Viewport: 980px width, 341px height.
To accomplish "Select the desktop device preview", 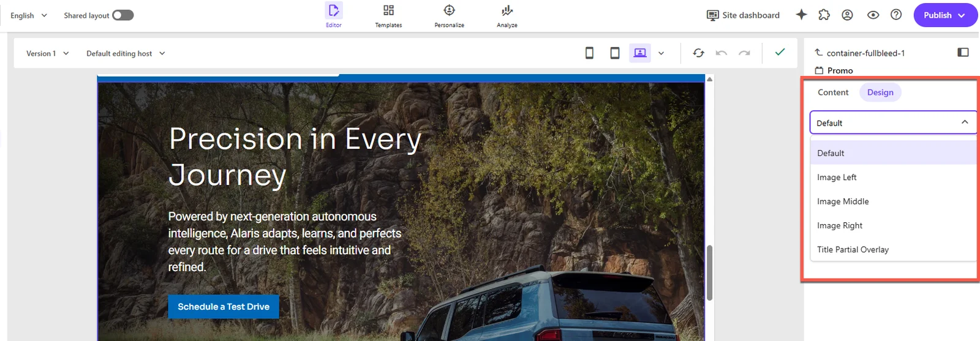I will [x=639, y=53].
